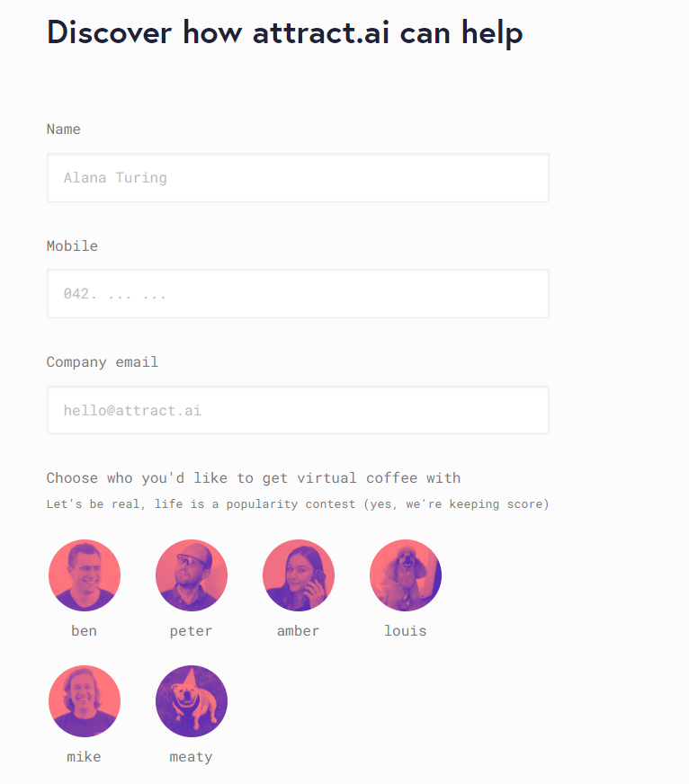Screen dimensions: 689x784
Task: Click the 'meaty' name label
Action: [191, 756]
